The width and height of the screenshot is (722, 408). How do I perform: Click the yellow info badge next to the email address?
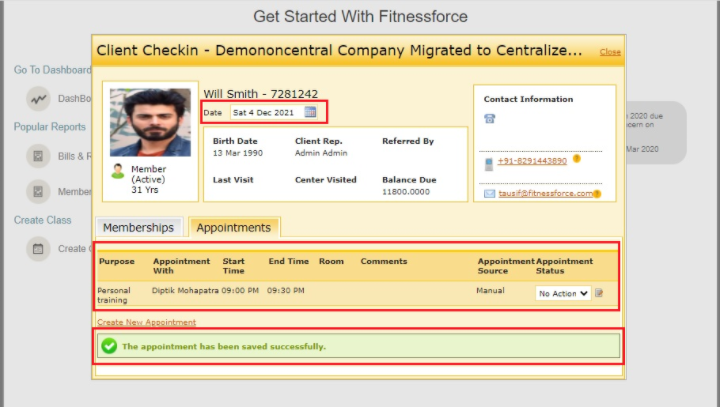[x=597, y=194]
